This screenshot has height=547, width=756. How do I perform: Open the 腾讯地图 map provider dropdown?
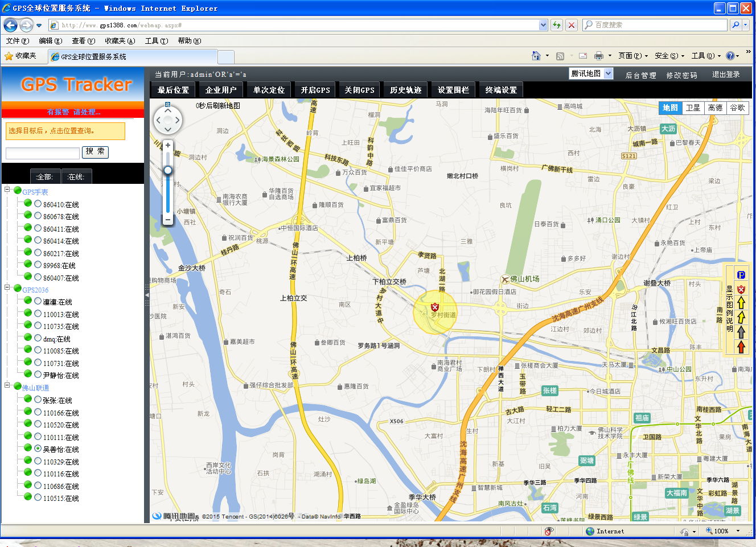[x=591, y=74]
